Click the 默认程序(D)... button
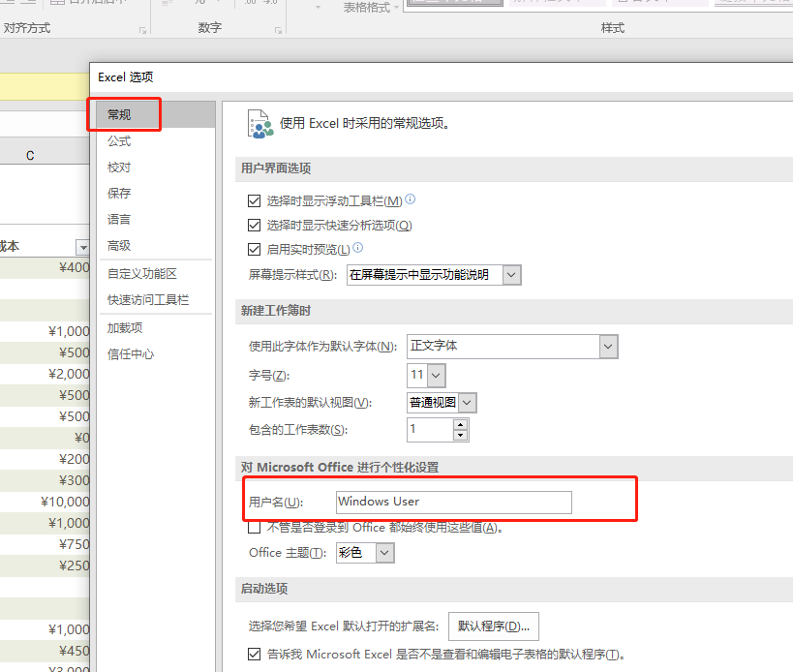 [x=494, y=626]
